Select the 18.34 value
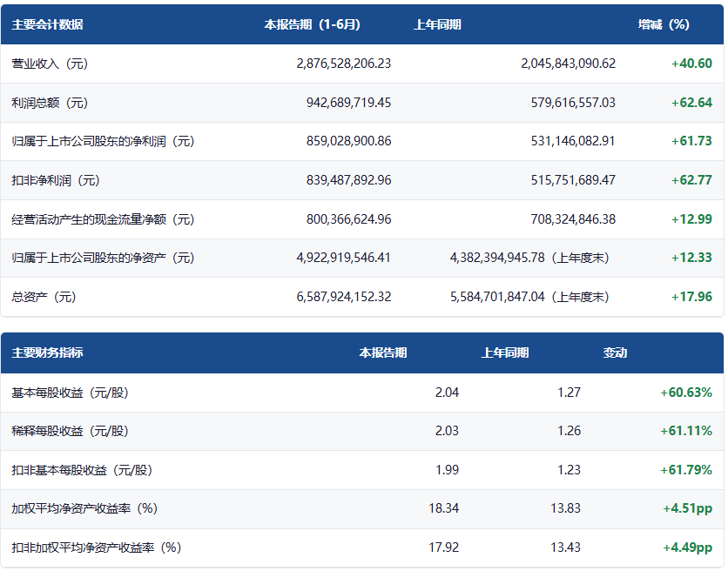This screenshot has height=571, width=728. 443,508
